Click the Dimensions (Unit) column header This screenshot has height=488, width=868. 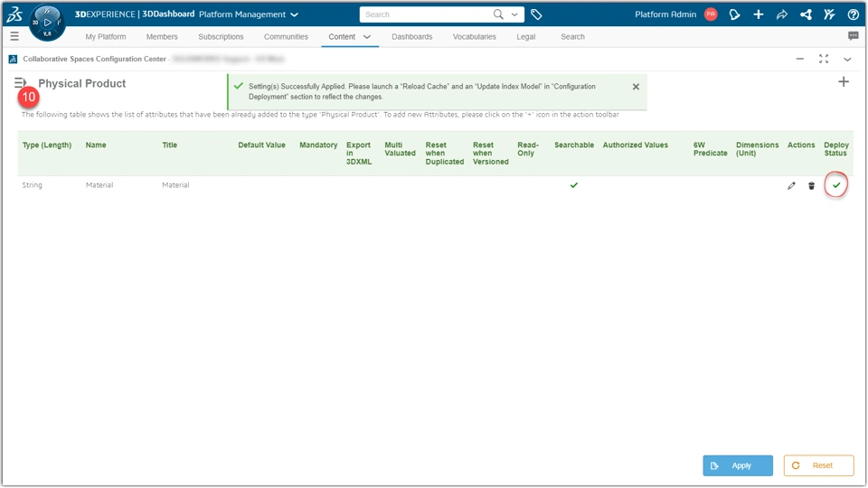coord(758,149)
